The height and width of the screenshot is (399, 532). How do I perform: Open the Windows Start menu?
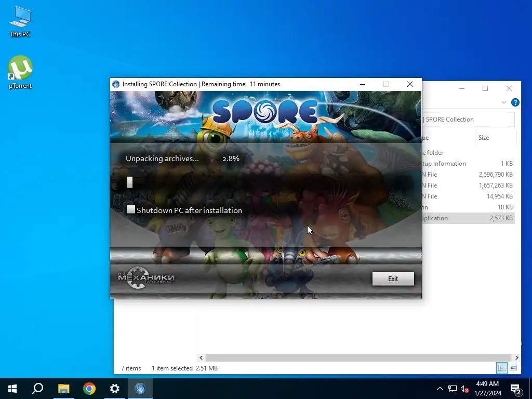point(12,389)
